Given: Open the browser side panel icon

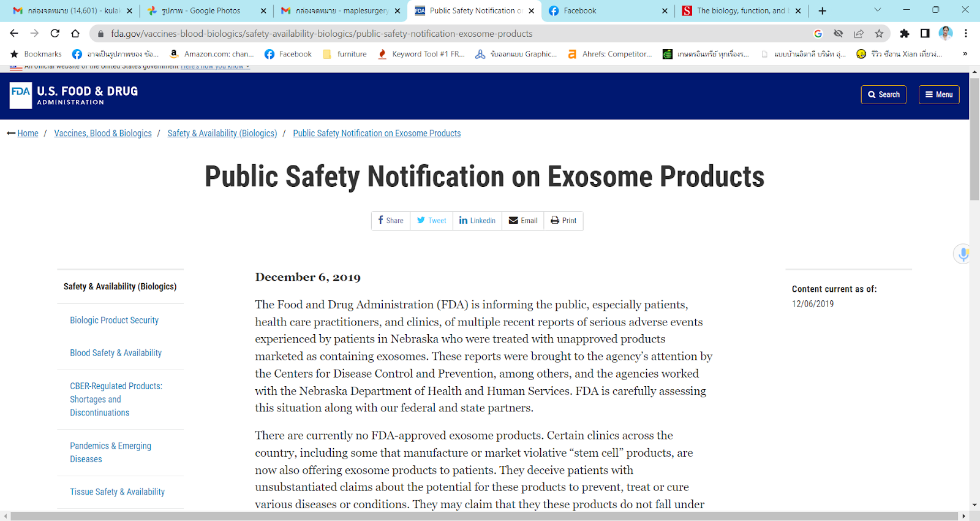Looking at the screenshot, I should pyautogui.click(x=925, y=34).
